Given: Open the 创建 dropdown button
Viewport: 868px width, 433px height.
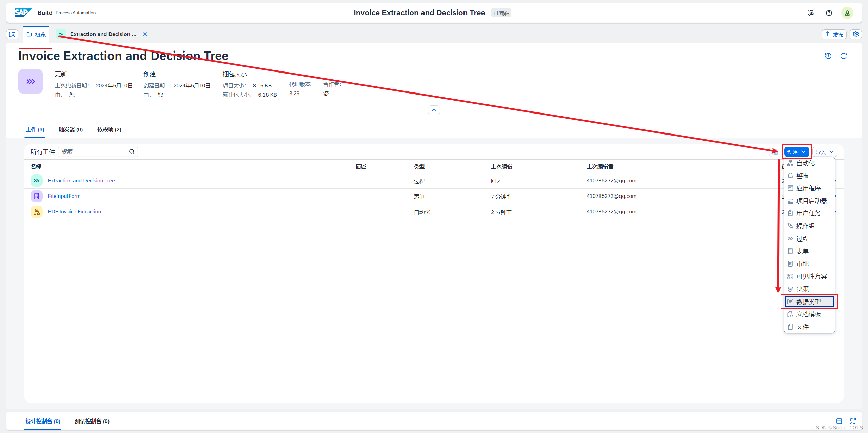Looking at the screenshot, I should [796, 152].
